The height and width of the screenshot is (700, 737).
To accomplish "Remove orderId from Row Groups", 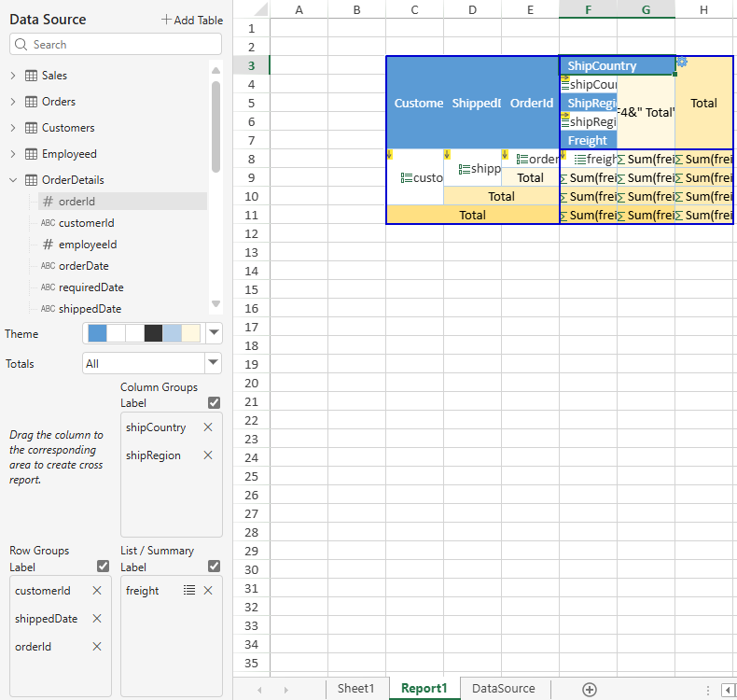I will (97, 647).
